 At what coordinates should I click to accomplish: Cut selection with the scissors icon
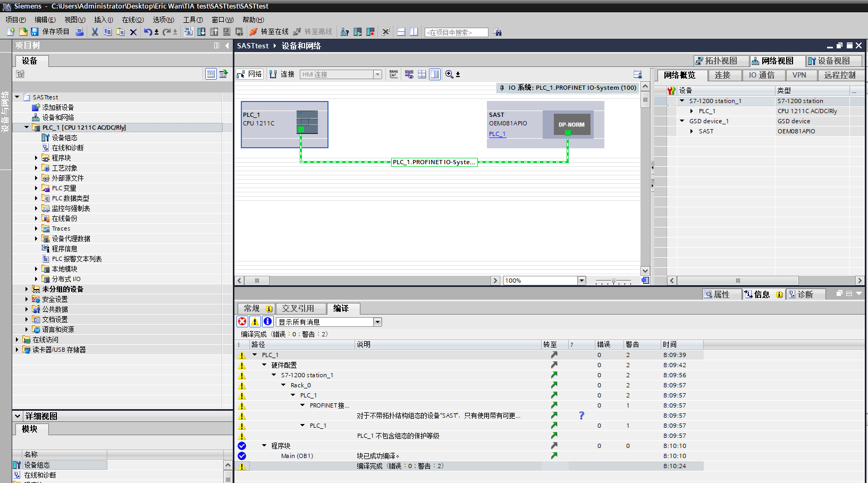click(95, 32)
